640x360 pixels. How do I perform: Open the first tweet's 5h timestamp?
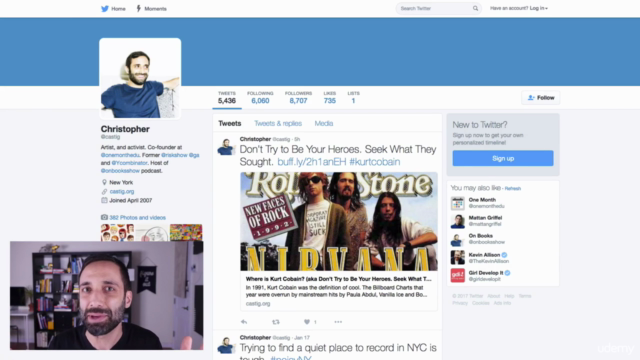[x=297, y=139]
